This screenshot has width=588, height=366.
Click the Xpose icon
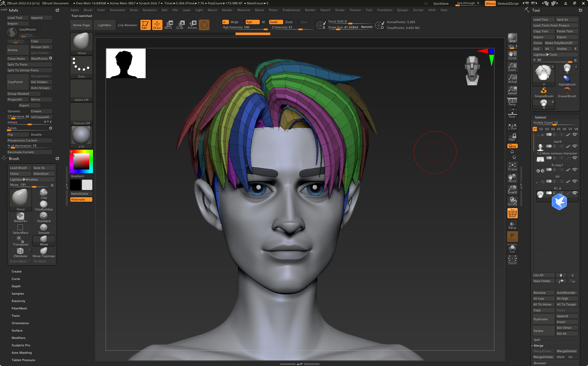(x=512, y=260)
